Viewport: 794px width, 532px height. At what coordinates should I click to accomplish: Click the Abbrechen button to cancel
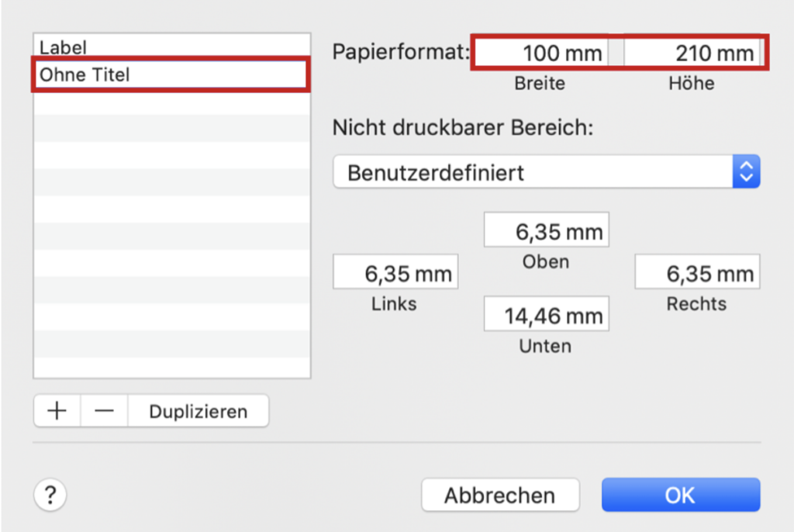coord(500,495)
